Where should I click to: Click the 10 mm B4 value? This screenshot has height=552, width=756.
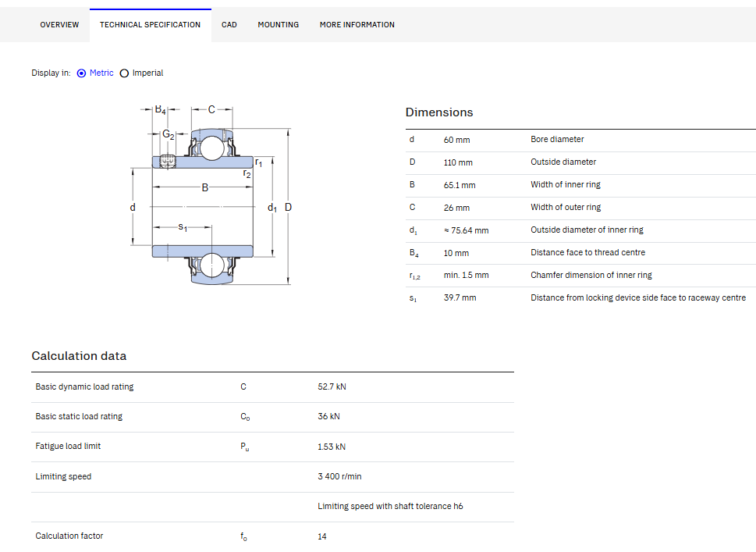(456, 253)
